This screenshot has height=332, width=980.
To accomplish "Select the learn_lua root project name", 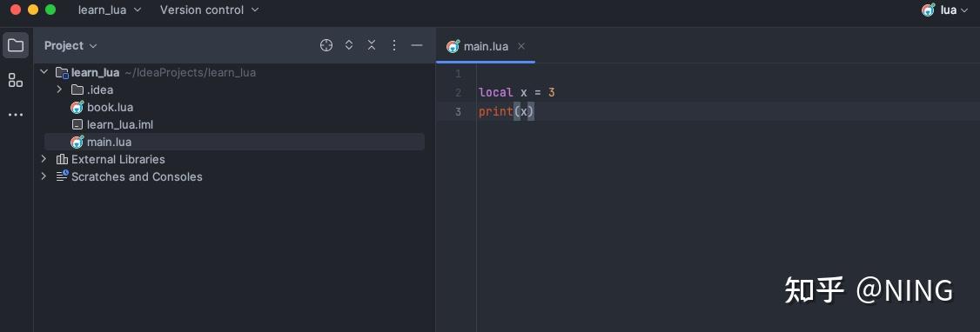I will [95, 72].
